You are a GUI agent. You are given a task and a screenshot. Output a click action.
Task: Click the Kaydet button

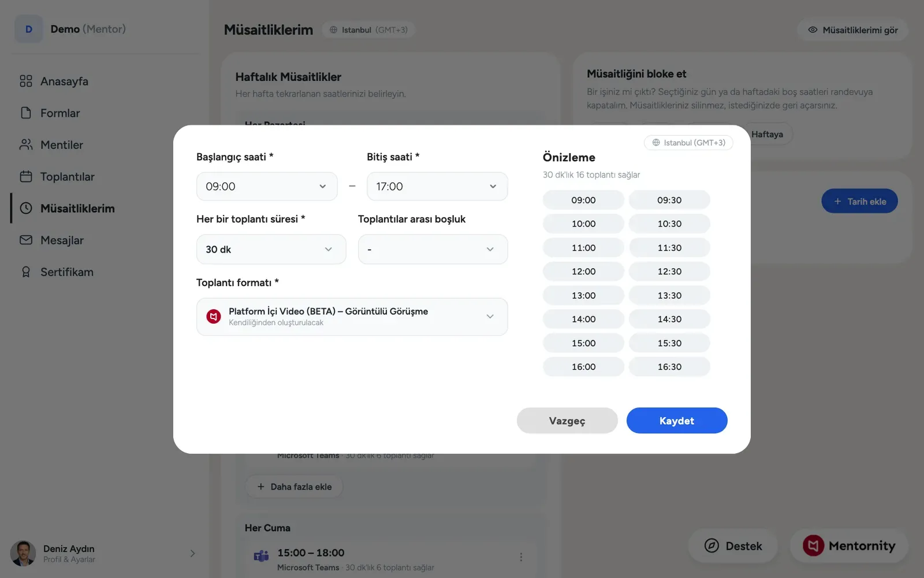677,420
